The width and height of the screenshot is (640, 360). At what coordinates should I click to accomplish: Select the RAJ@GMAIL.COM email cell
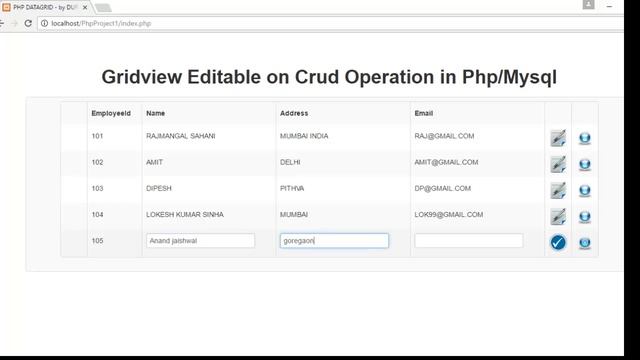(x=444, y=136)
